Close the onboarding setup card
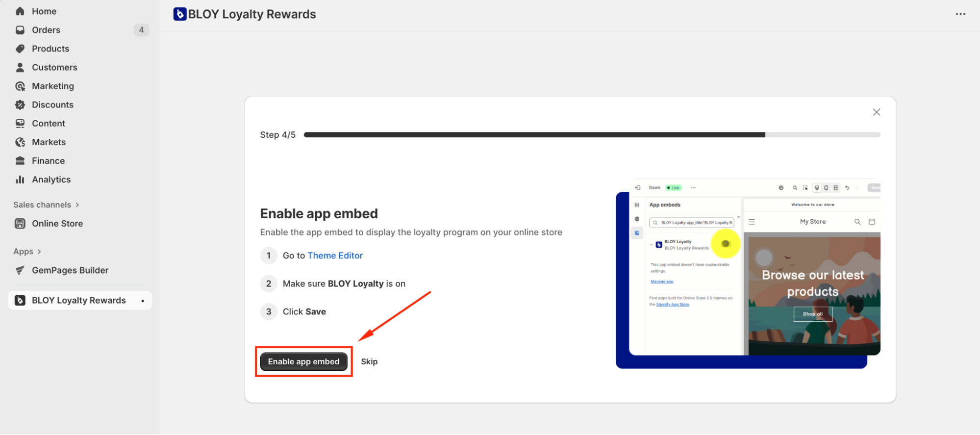Screen dimensions: 980x435 pyautogui.click(x=877, y=112)
